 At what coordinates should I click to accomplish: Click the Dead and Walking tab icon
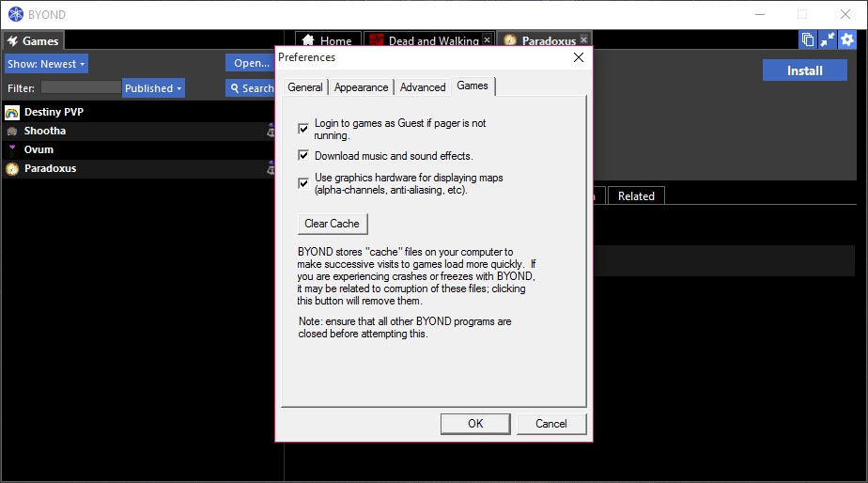click(x=377, y=40)
